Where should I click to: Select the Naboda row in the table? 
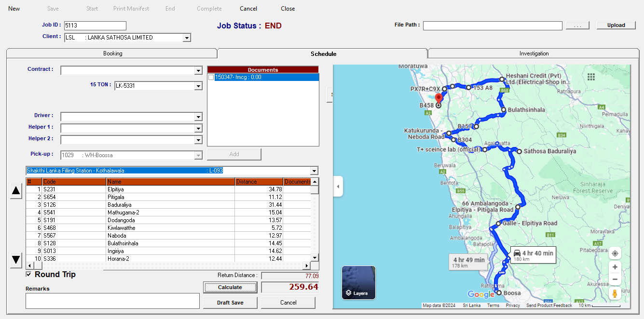click(x=168, y=236)
